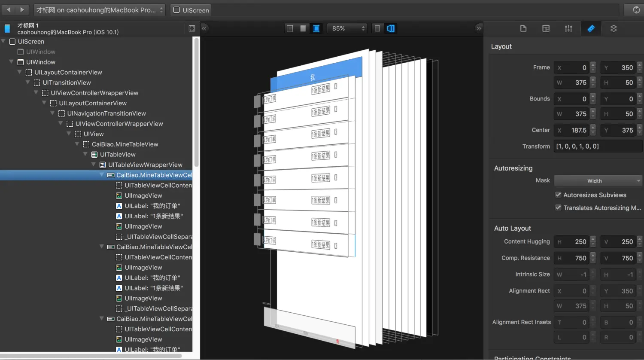Collapse the UITableView tree node

[x=85, y=154]
